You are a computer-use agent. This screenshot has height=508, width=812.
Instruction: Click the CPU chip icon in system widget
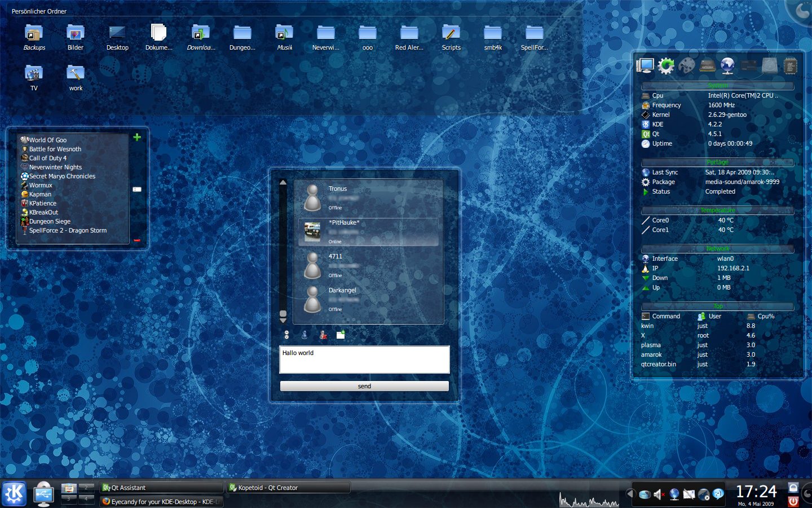[x=790, y=66]
